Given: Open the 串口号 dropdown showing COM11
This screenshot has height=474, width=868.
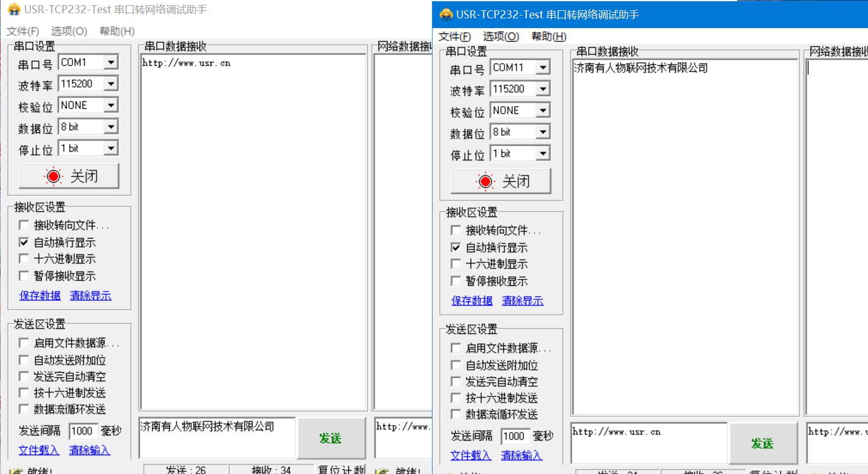Looking at the screenshot, I should 543,68.
